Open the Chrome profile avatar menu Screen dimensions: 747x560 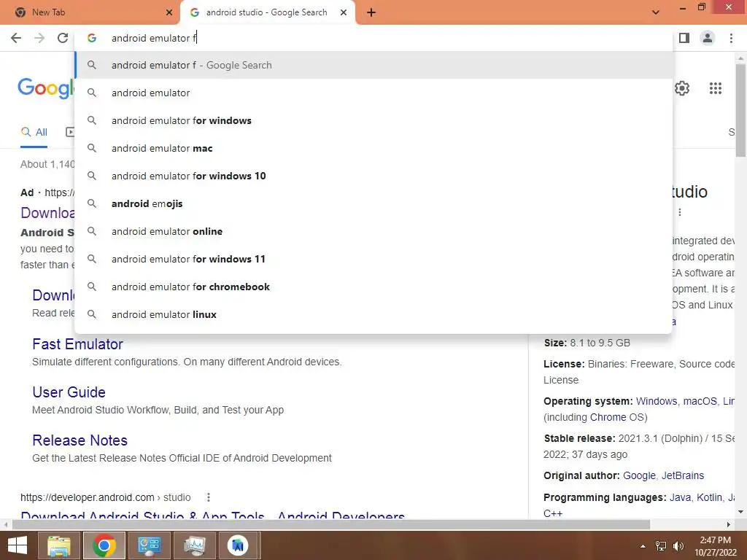pos(708,38)
